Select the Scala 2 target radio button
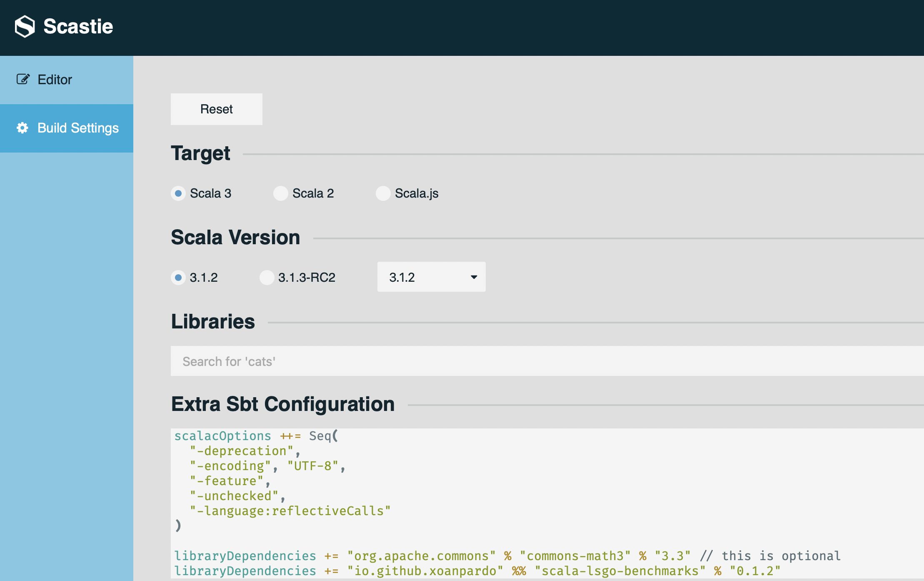The width and height of the screenshot is (924, 581). tap(281, 193)
